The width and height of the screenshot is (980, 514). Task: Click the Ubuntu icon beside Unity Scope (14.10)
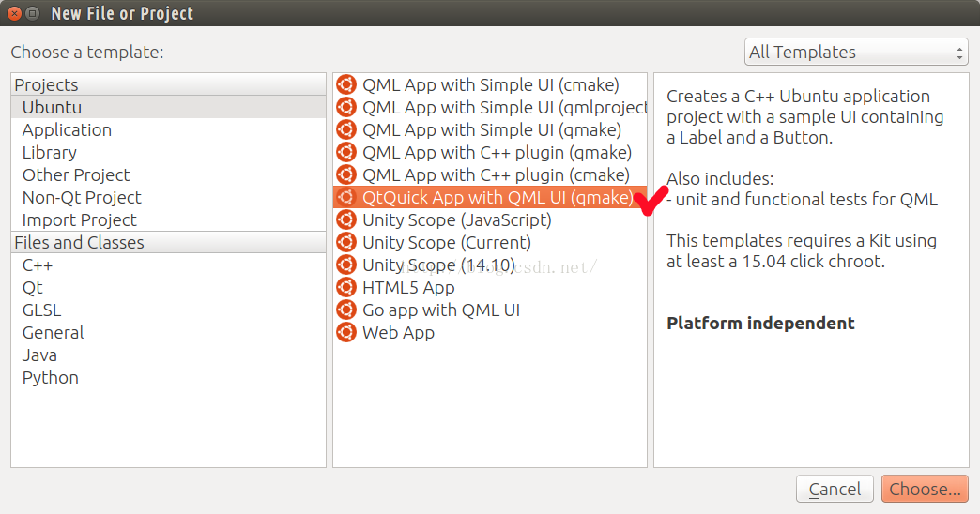346,265
